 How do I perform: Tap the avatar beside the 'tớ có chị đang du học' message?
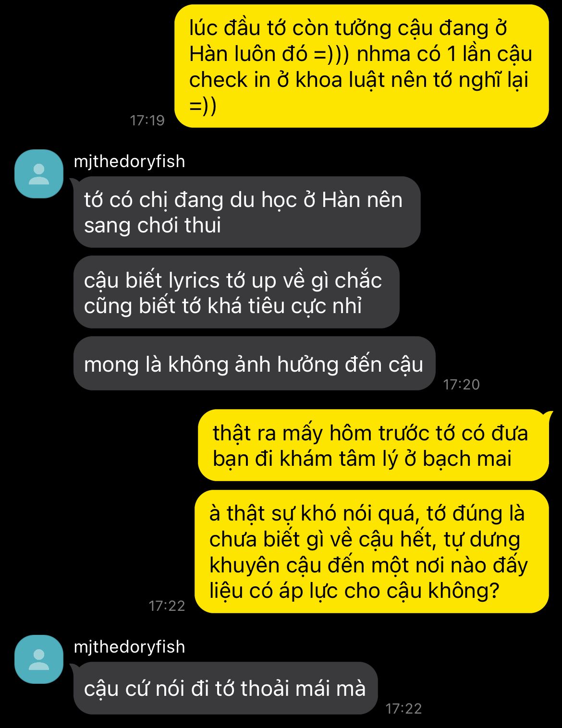pos(39,174)
